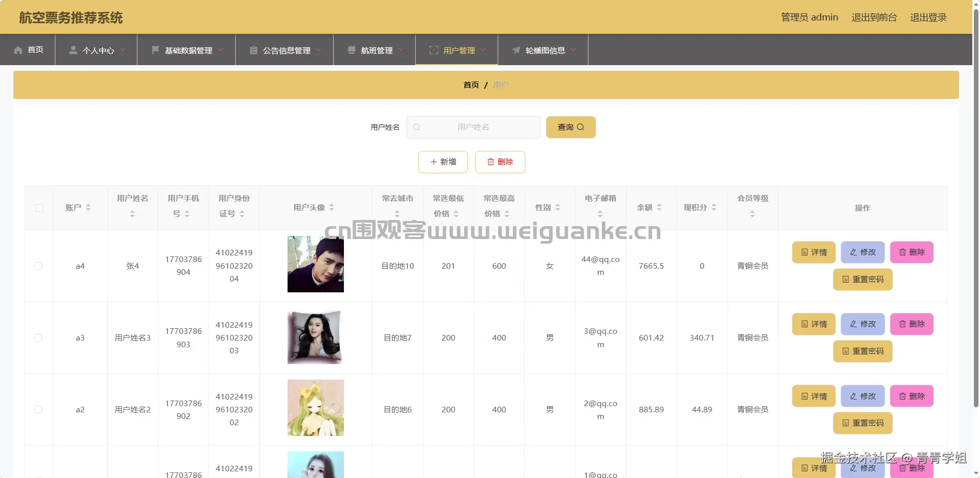The image size is (980, 478).
Task: Expand the 用户管理 menu chevron
Action: [x=483, y=50]
